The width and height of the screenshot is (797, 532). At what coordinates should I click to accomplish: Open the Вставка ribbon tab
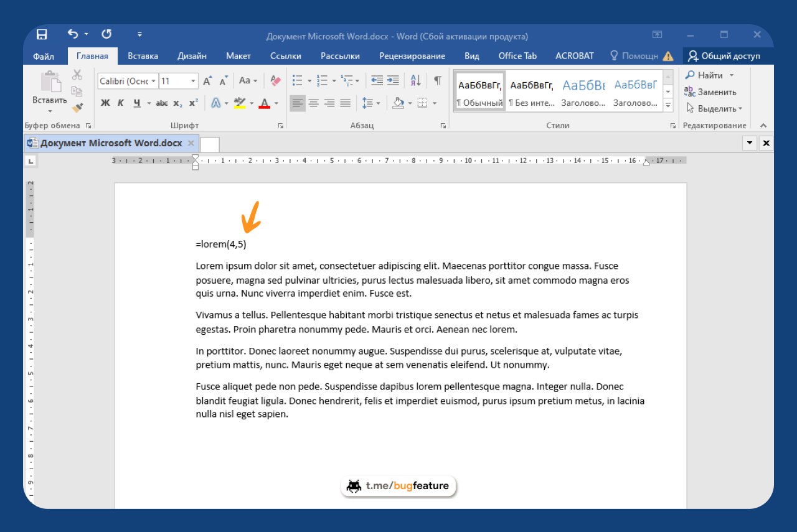coord(143,56)
